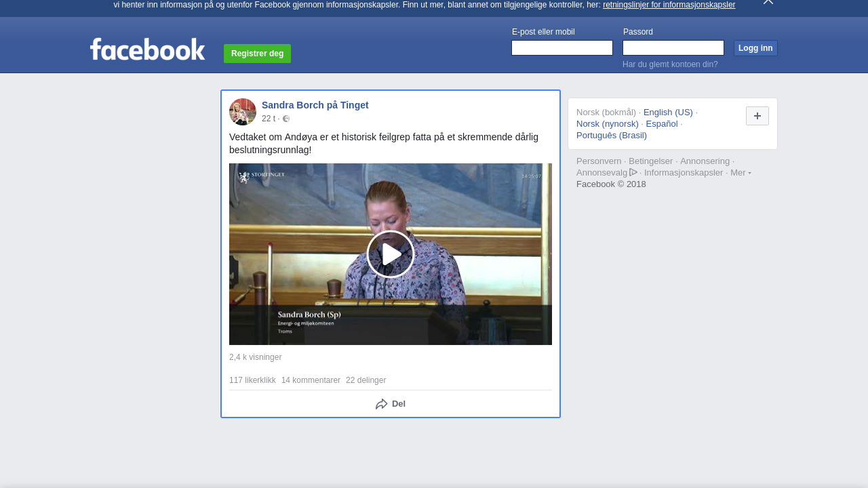The width and height of the screenshot is (868, 488).
Task: Open retningslinjer for informasjonskapsler link
Action: tap(669, 5)
